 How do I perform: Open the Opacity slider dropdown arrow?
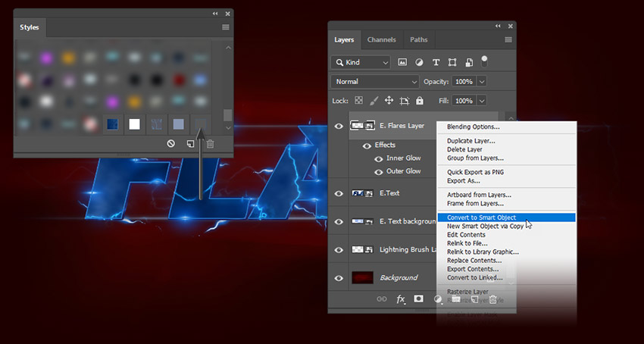[482, 81]
